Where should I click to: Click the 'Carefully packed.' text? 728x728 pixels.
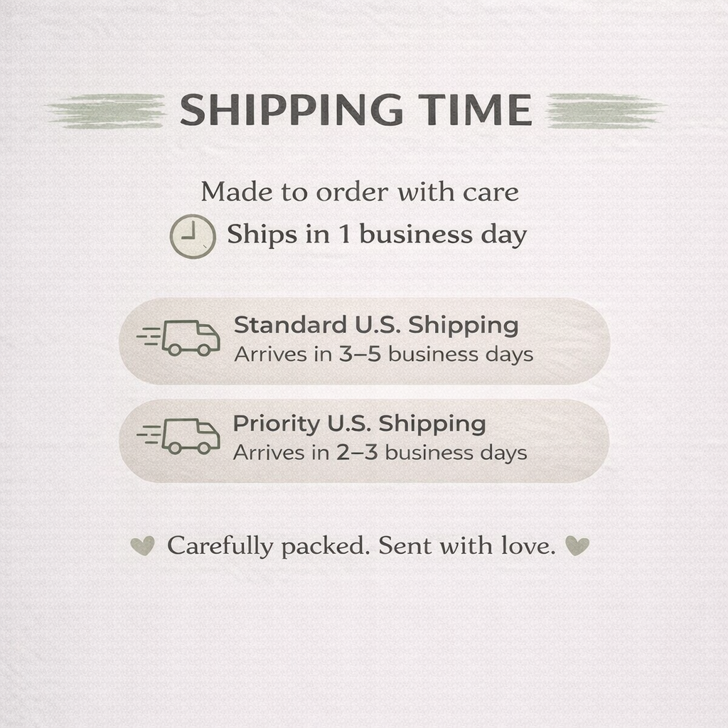[269, 546]
